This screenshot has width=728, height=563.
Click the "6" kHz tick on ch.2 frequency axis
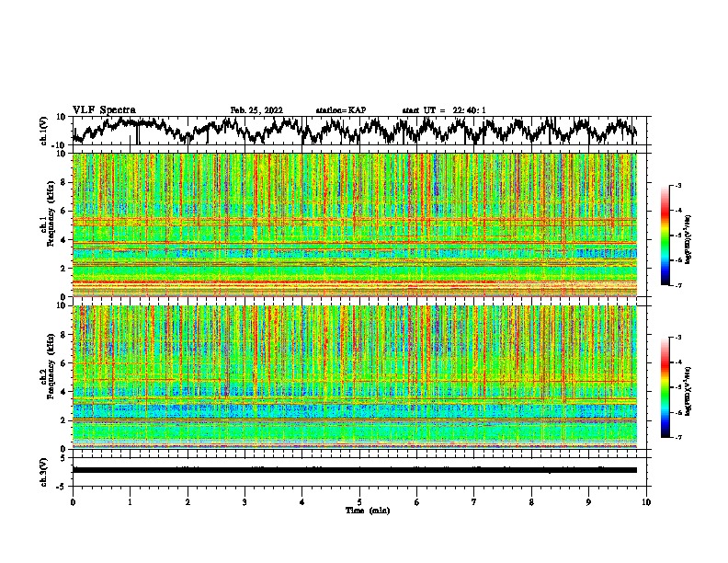pos(63,363)
